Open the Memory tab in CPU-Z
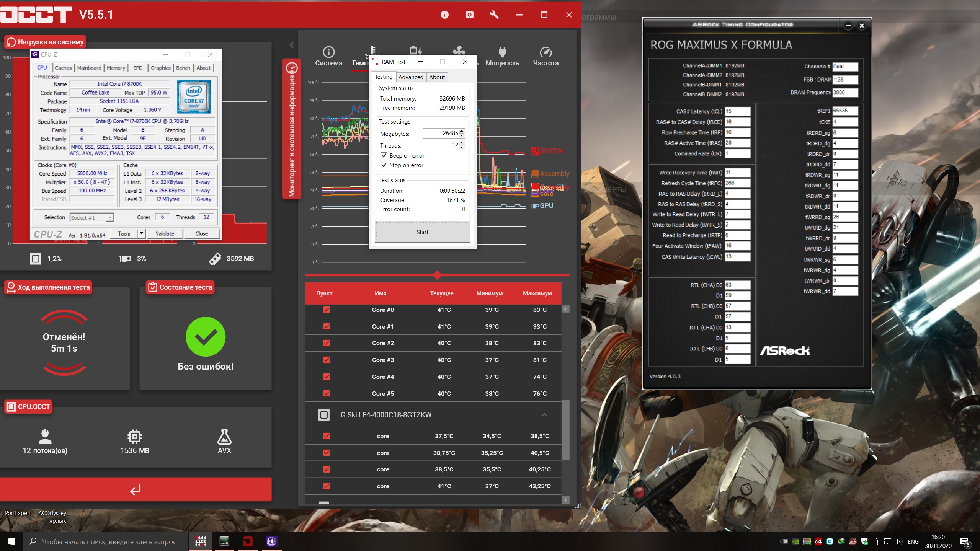Viewport: 980px width, 551px height. (x=116, y=68)
